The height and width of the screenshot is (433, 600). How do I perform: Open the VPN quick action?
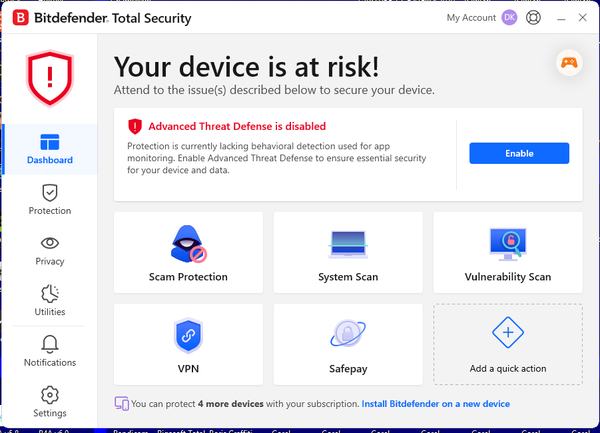click(x=188, y=343)
